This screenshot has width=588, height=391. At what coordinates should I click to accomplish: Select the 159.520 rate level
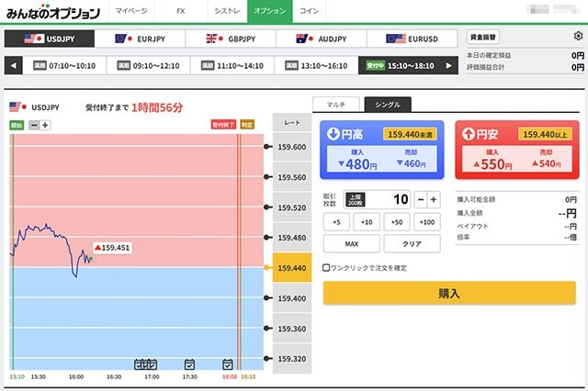point(292,207)
